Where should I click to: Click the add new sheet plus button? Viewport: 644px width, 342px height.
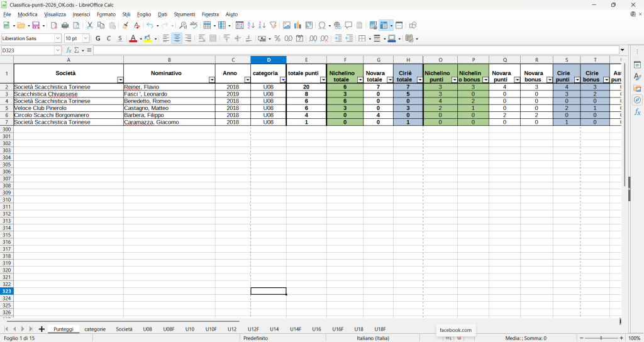tap(42, 329)
